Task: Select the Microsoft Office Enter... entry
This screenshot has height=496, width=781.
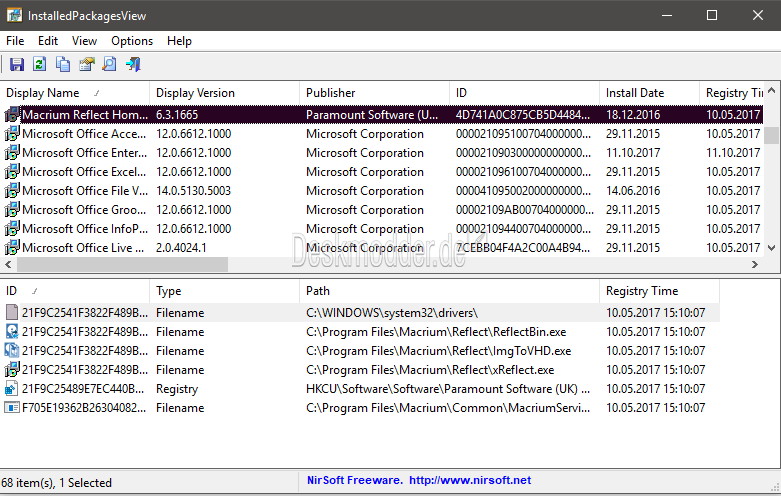Action: tap(85, 153)
